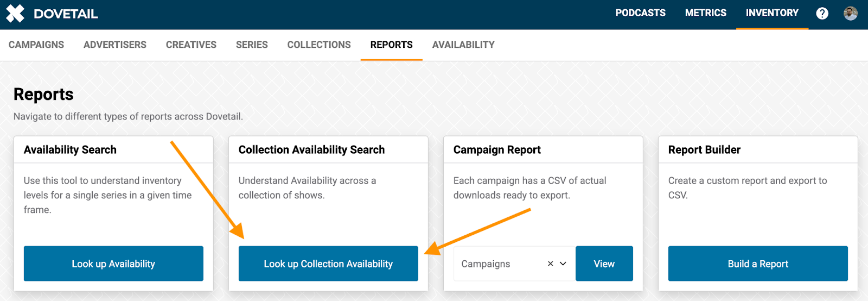The image size is (868, 301).
Task: Click the Look up Availability button
Action: [113, 264]
